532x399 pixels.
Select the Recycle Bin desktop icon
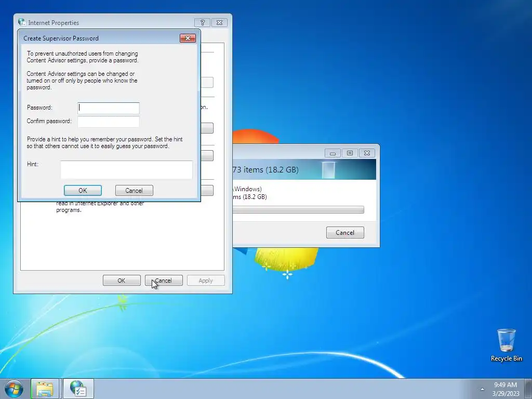coord(506,345)
